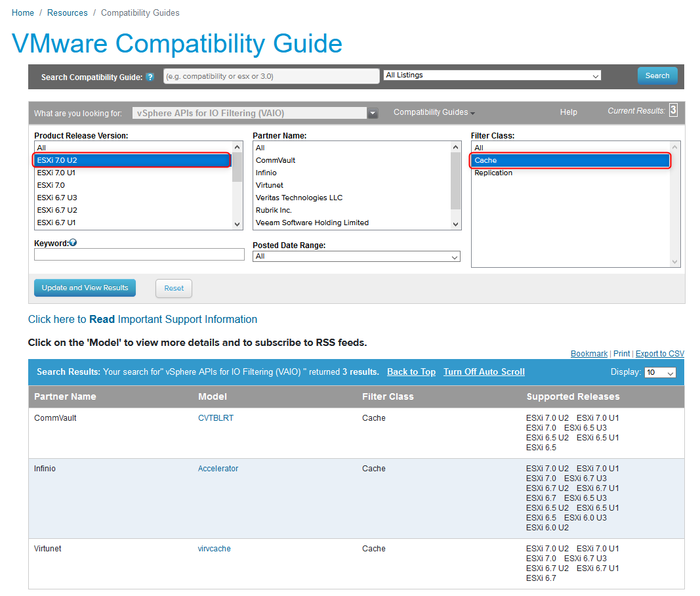
Task: Open the Display count dropdown
Action: (660, 373)
